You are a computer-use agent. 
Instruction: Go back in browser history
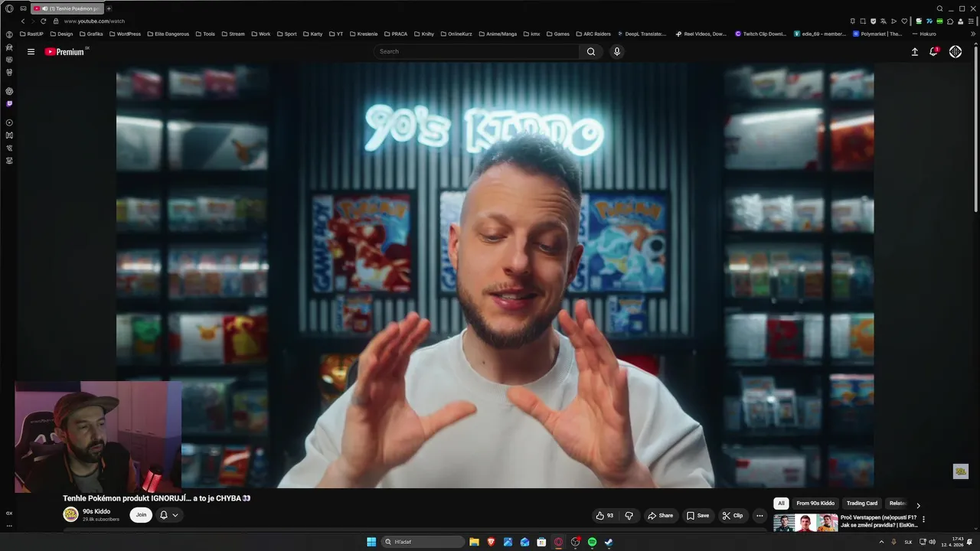22,21
